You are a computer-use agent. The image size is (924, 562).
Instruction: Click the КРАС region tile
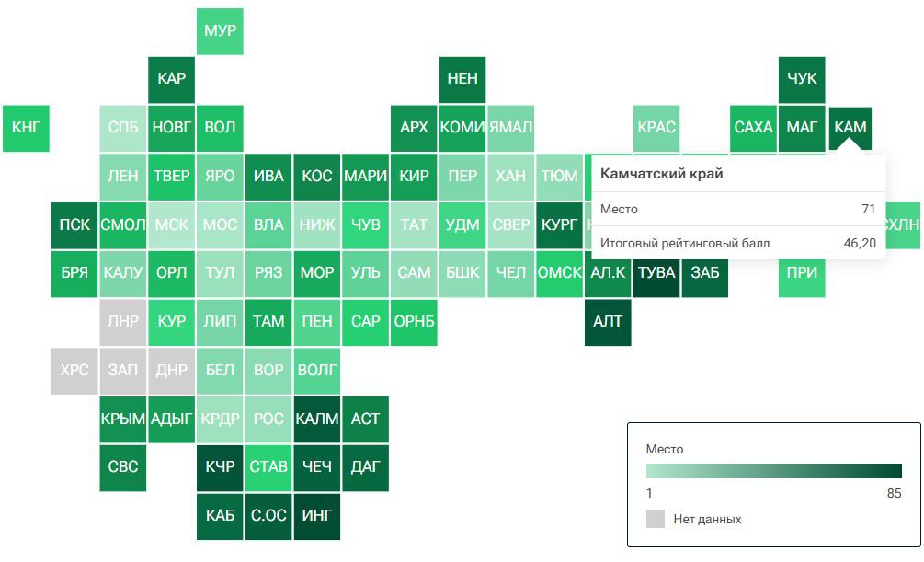tap(656, 128)
